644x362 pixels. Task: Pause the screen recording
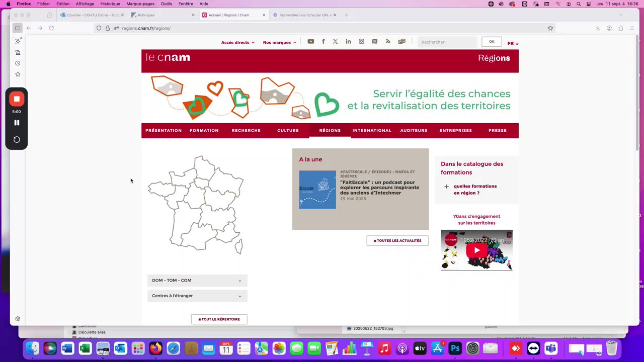[x=17, y=123]
